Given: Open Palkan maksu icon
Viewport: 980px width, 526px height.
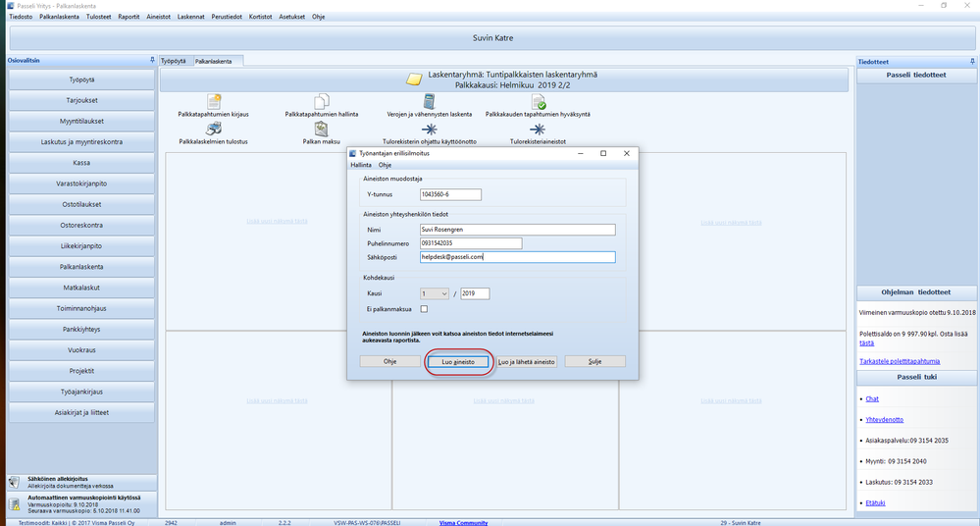Looking at the screenshot, I should pyautogui.click(x=321, y=130).
